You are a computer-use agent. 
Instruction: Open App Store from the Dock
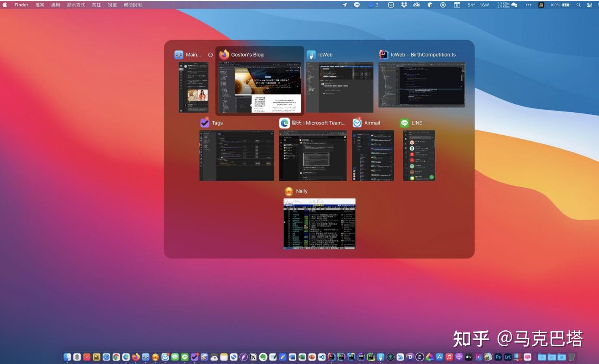coord(439,357)
